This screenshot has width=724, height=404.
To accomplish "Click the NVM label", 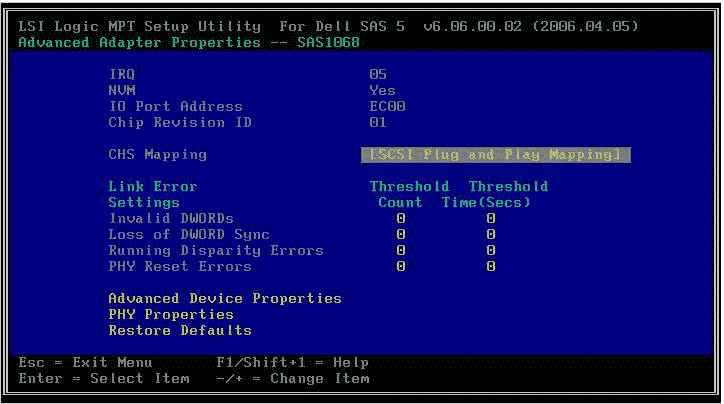I will click(x=122, y=90).
